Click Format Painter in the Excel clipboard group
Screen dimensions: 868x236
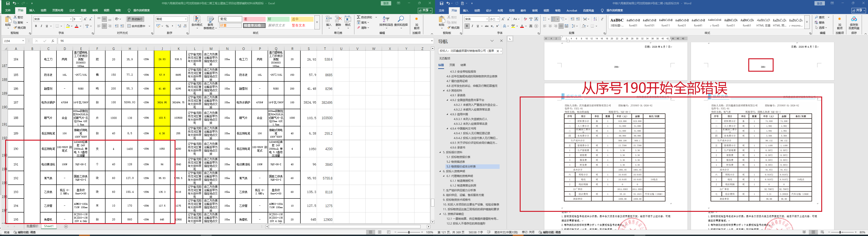(20, 28)
